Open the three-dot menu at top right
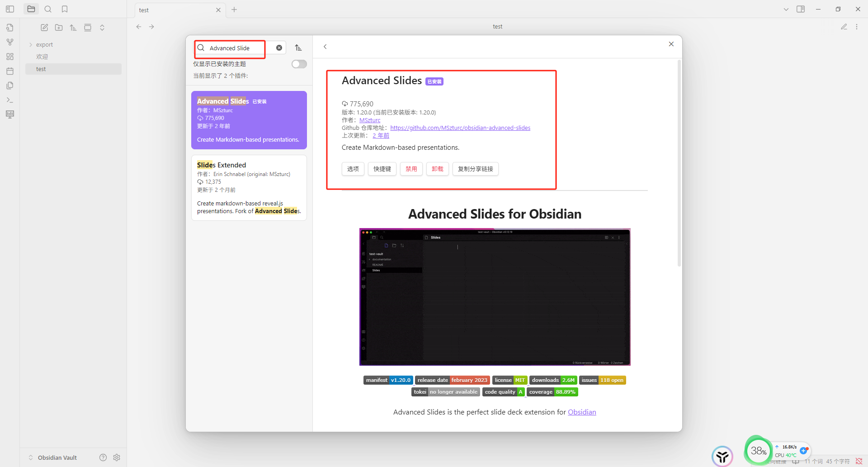 [x=857, y=26]
